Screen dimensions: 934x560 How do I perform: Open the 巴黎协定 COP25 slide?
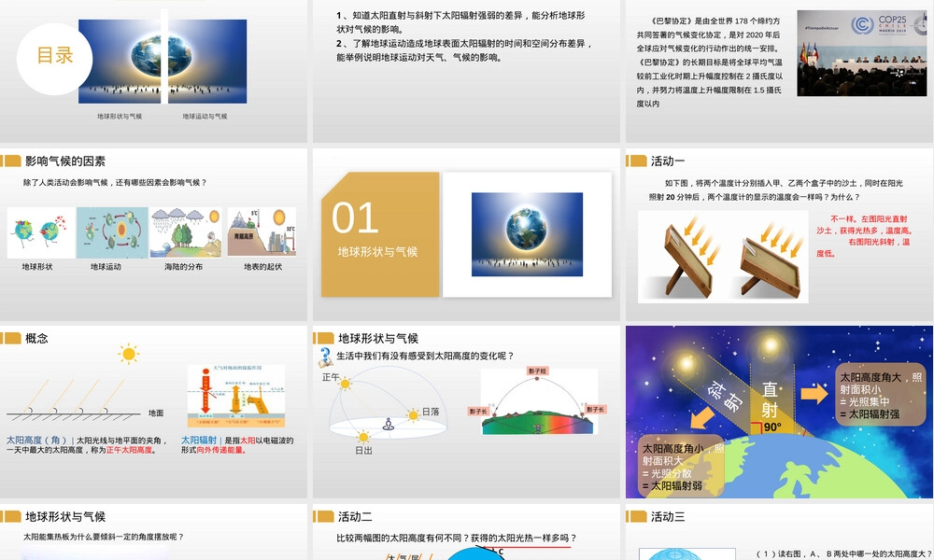780,71
